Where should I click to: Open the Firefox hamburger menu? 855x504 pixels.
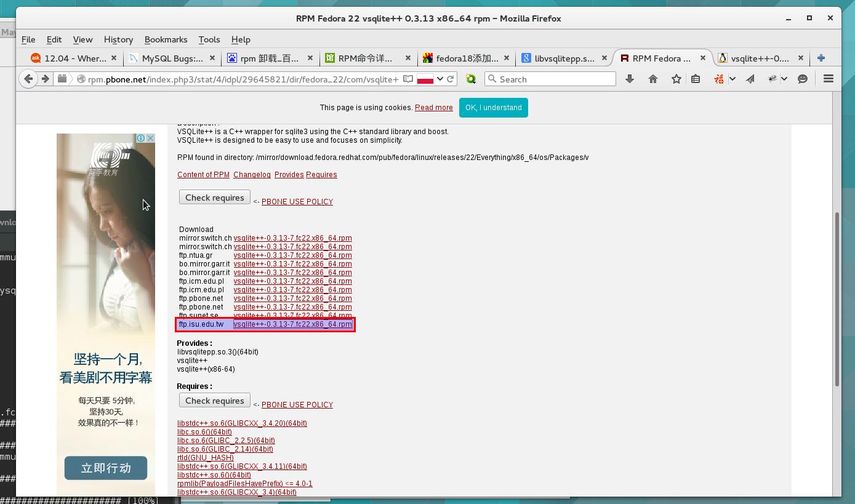[829, 79]
